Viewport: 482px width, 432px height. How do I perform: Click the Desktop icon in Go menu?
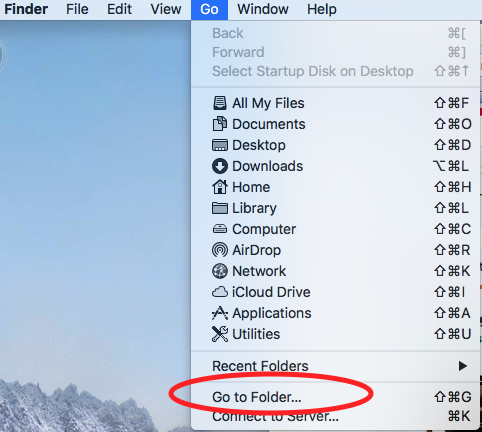click(x=220, y=145)
